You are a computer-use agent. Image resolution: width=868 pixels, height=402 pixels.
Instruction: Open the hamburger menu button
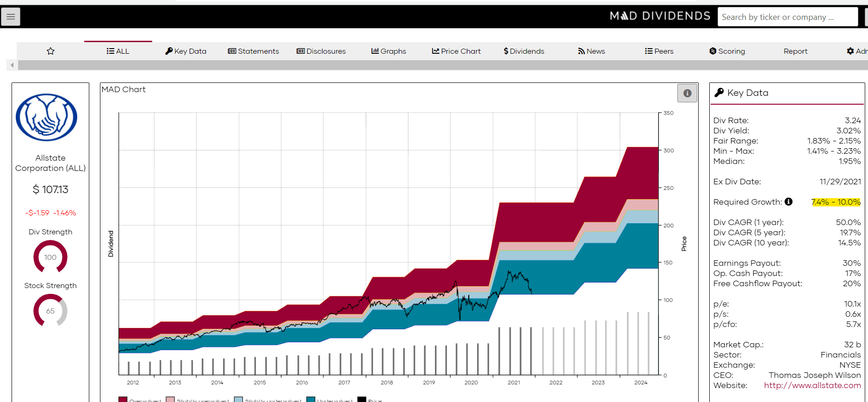point(11,17)
